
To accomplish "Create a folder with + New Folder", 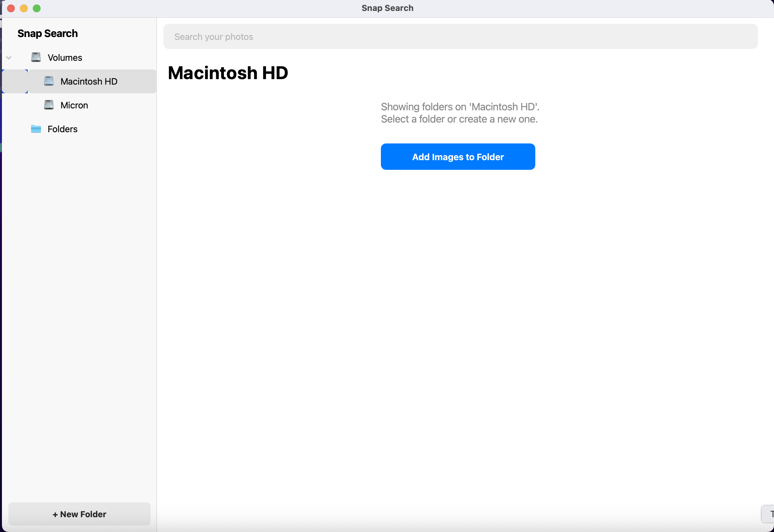I will 79,514.
